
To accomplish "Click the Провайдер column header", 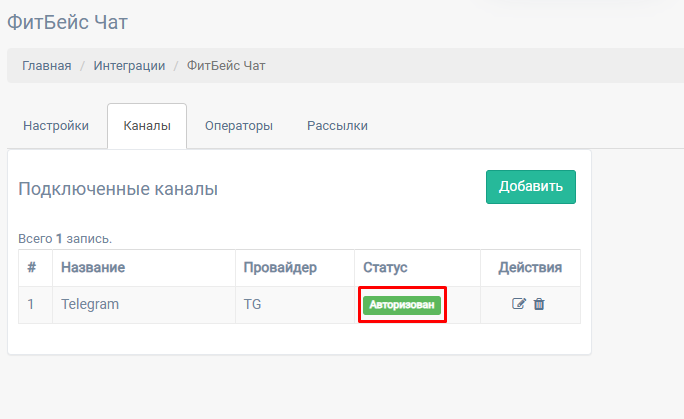I will pyautogui.click(x=280, y=268).
